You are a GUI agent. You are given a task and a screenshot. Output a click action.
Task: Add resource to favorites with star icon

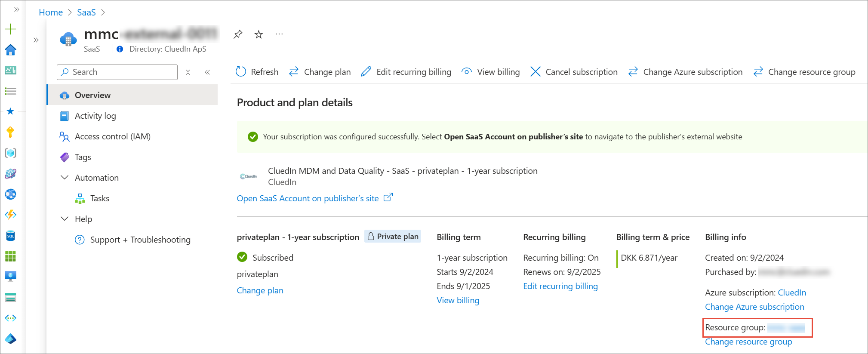point(259,34)
